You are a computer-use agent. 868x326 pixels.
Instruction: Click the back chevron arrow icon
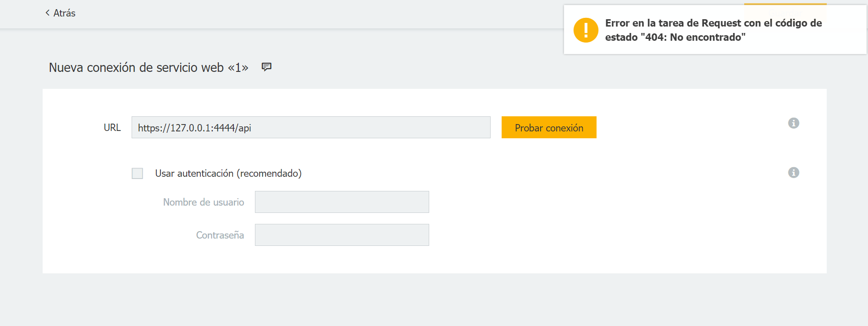[47, 13]
